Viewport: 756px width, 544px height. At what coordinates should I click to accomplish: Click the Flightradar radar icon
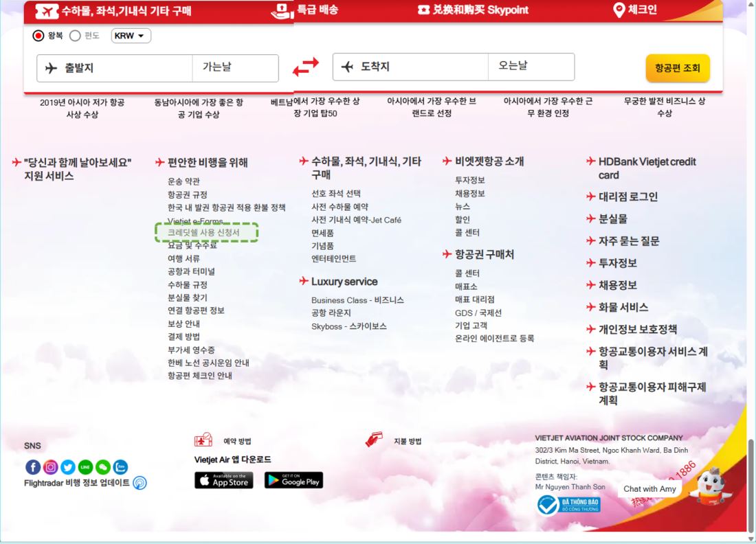(140, 483)
